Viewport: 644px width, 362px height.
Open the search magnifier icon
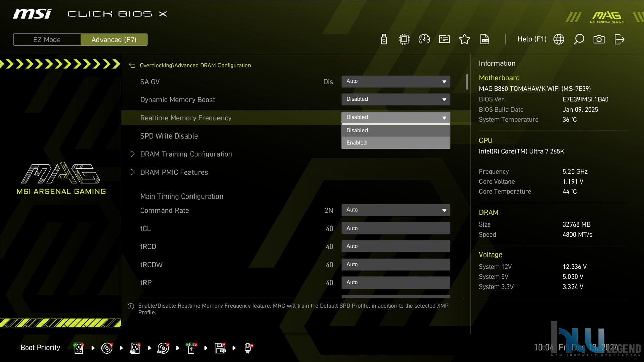[x=579, y=39]
